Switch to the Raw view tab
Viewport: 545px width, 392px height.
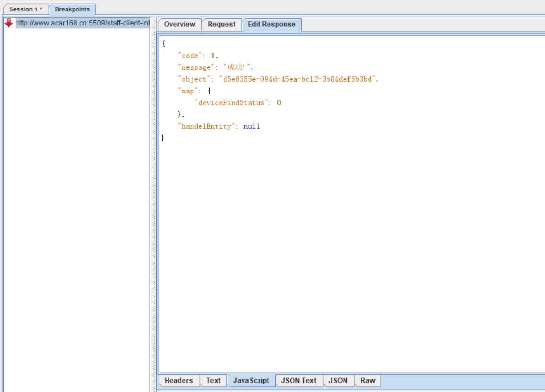pos(368,381)
